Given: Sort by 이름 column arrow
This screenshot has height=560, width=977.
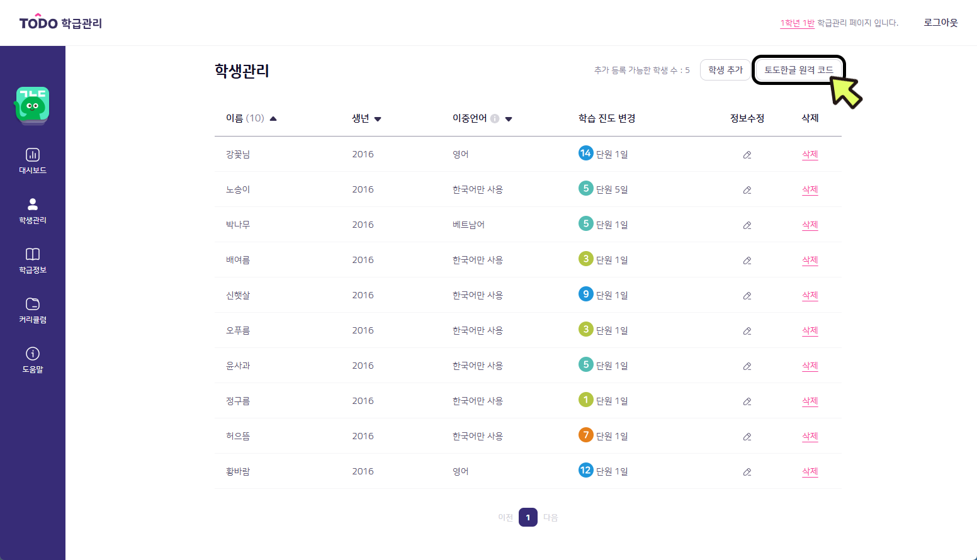Looking at the screenshot, I should [x=273, y=118].
